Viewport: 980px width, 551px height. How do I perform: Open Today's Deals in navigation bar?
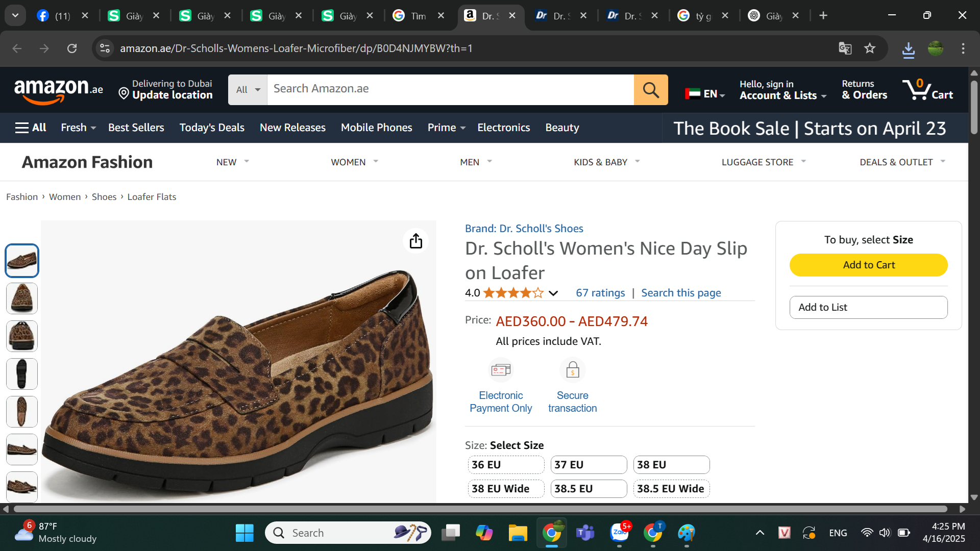coord(212,128)
